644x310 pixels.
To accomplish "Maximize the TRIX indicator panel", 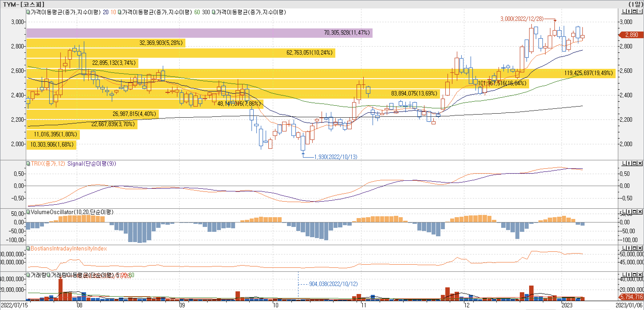I will [x=635, y=163].
